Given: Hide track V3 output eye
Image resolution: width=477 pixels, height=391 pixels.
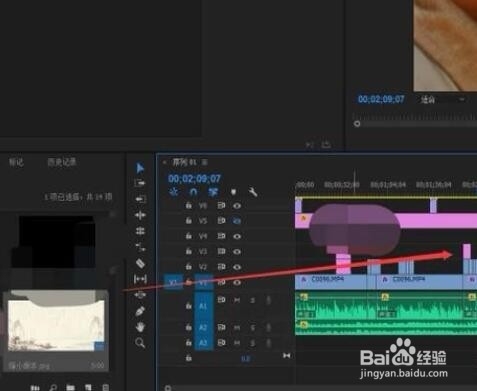Looking at the screenshot, I should pyautogui.click(x=237, y=251).
